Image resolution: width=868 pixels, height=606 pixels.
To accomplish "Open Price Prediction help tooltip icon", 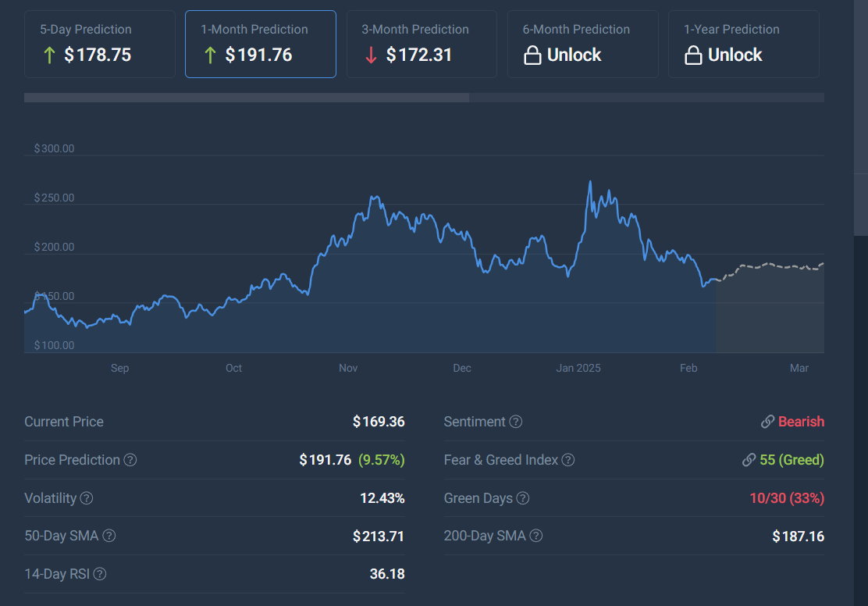I will pyautogui.click(x=130, y=460).
